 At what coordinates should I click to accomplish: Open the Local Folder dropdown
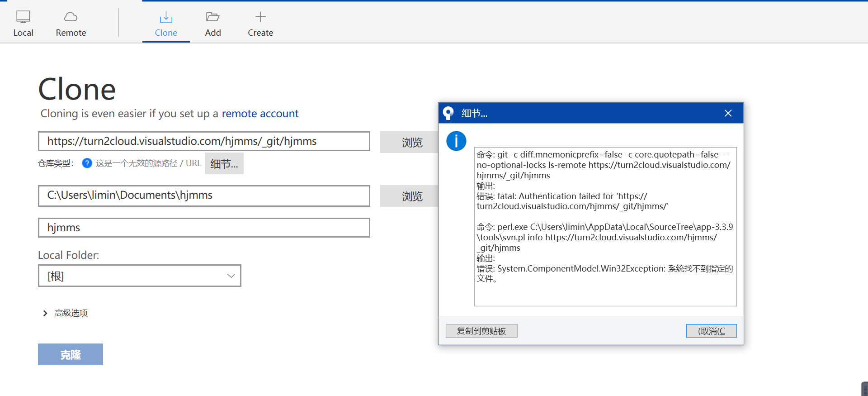coord(231,276)
